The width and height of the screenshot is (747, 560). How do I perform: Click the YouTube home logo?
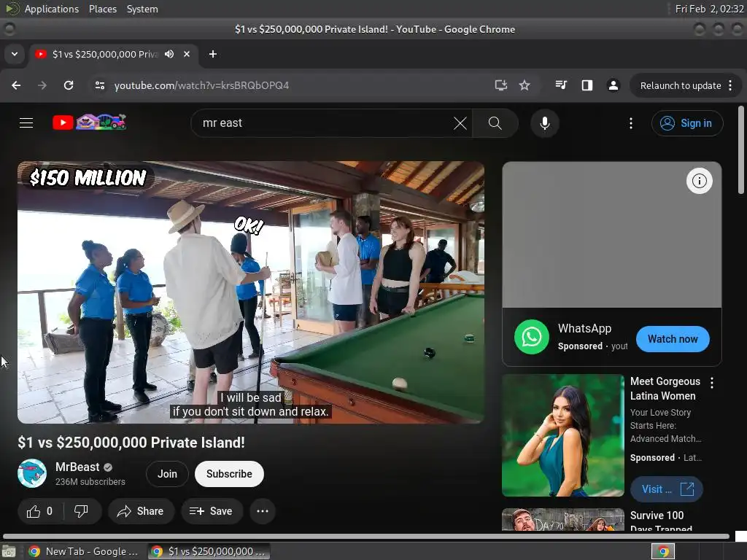(x=90, y=122)
